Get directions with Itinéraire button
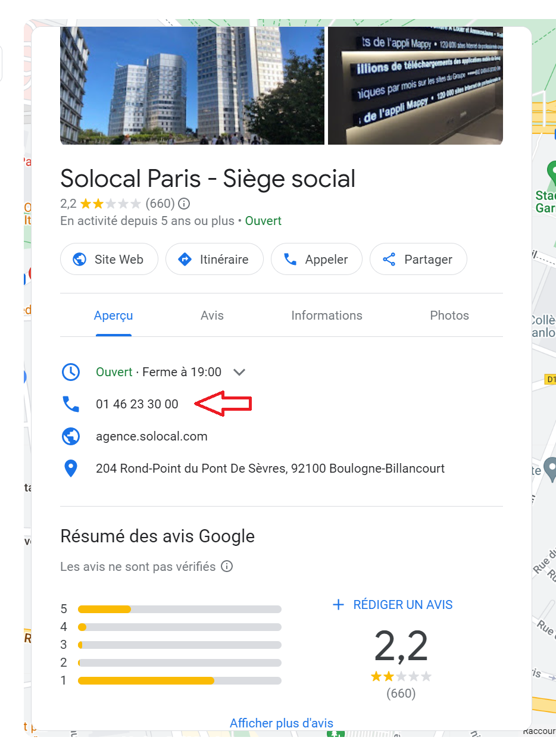Viewport: 556px width, 756px height. click(x=214, y=260)
